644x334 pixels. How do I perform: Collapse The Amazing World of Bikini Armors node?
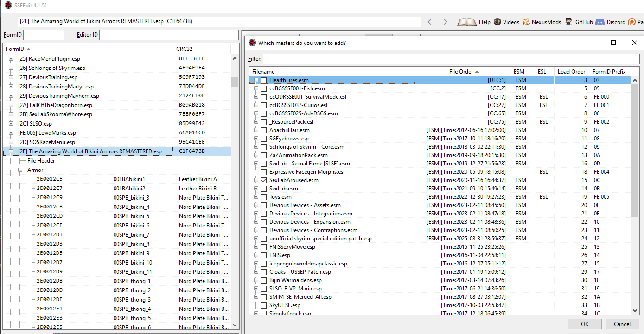coord(11,151)
